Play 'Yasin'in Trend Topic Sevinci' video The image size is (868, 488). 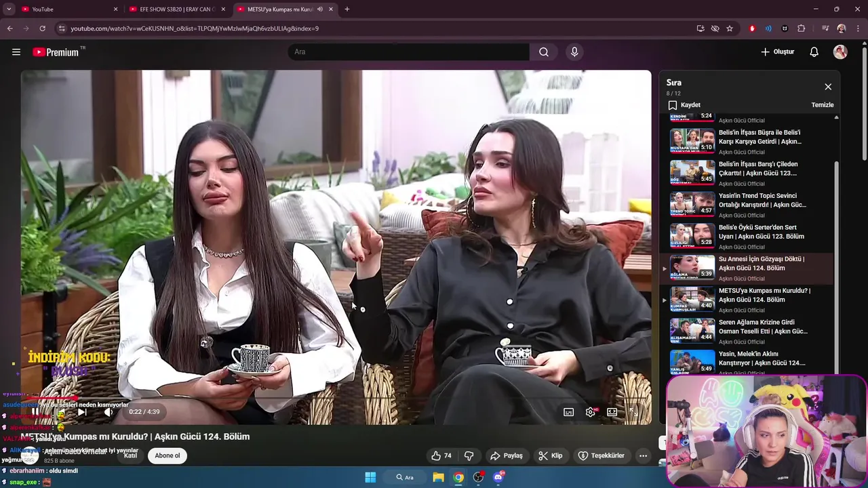746,205
